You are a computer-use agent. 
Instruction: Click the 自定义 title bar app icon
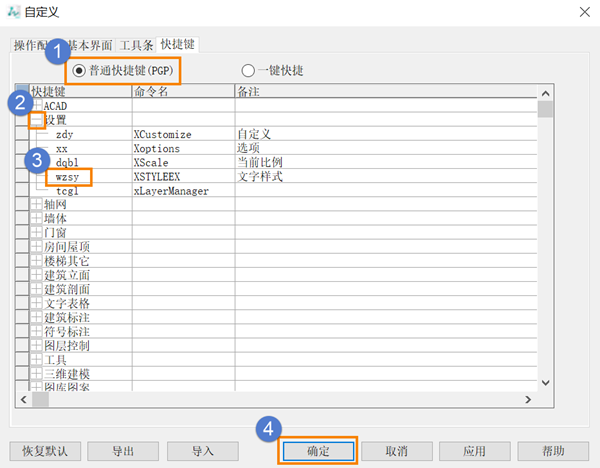coord(13,12)
